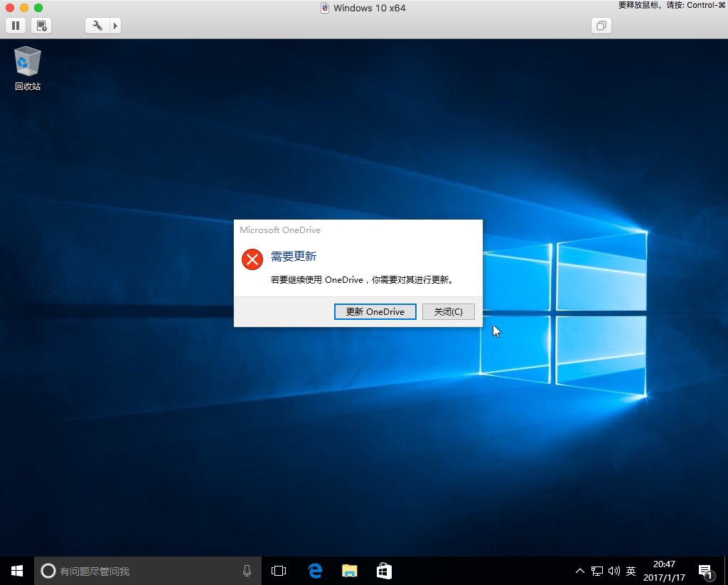
Task: Open the Action Center notifications icon
Action: coord(706,571)
